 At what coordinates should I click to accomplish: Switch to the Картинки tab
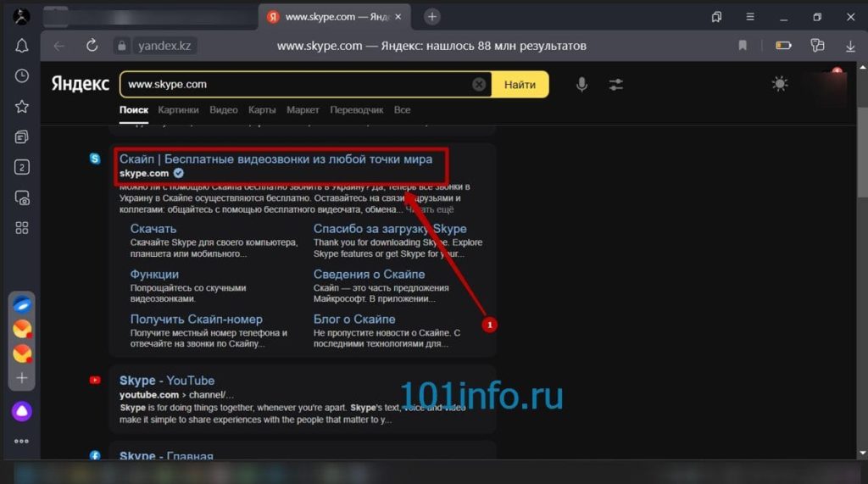pyautogui.click(x=178, y=110)
